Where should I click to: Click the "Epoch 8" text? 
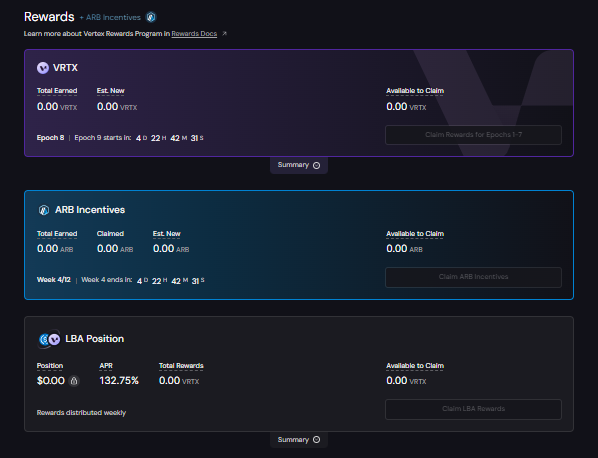point(50,138)
